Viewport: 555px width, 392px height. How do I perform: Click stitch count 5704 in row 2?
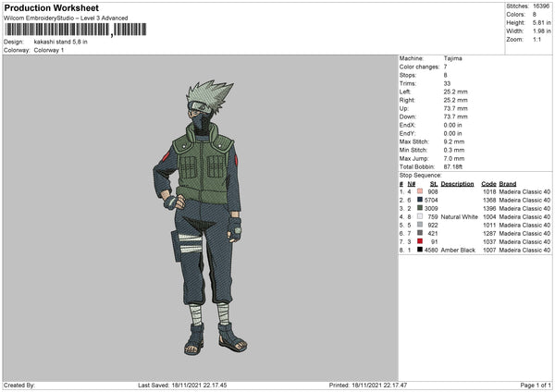431,200
